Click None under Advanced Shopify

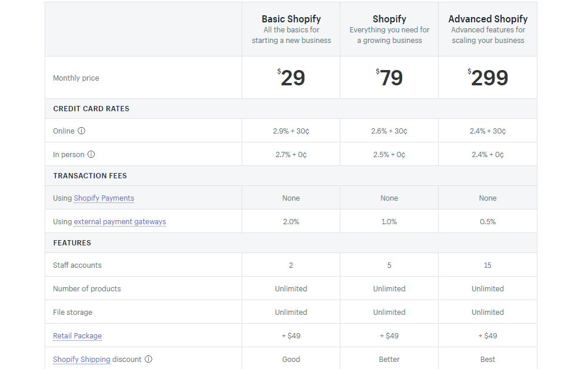[488, 198]
